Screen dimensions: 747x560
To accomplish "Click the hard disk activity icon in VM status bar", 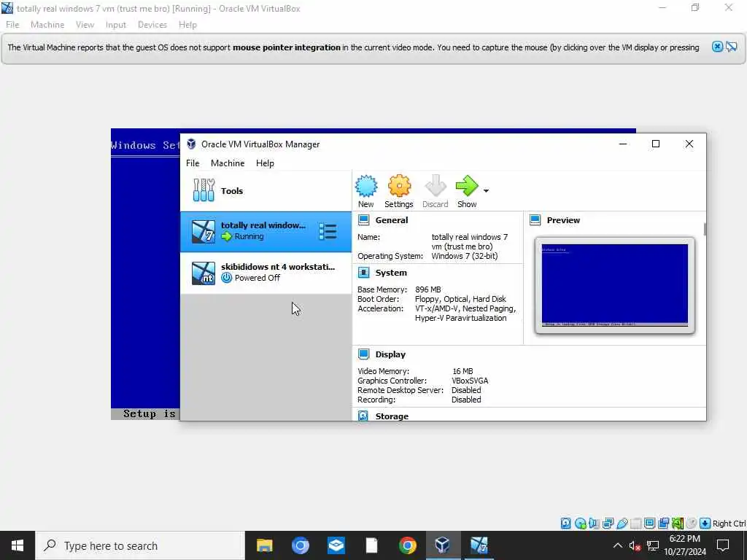I will click(x=565, y=524).
